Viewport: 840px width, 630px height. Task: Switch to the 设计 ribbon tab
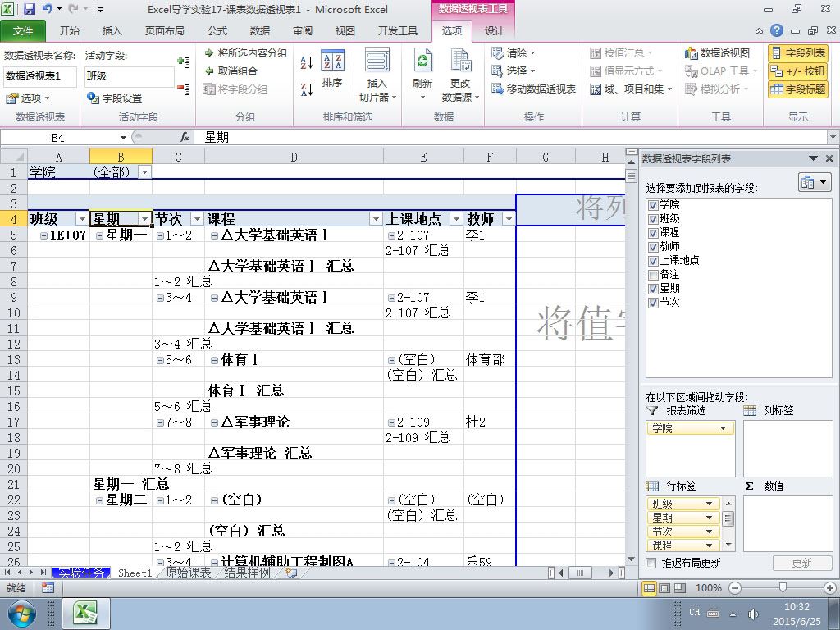(x=494, y=31)
